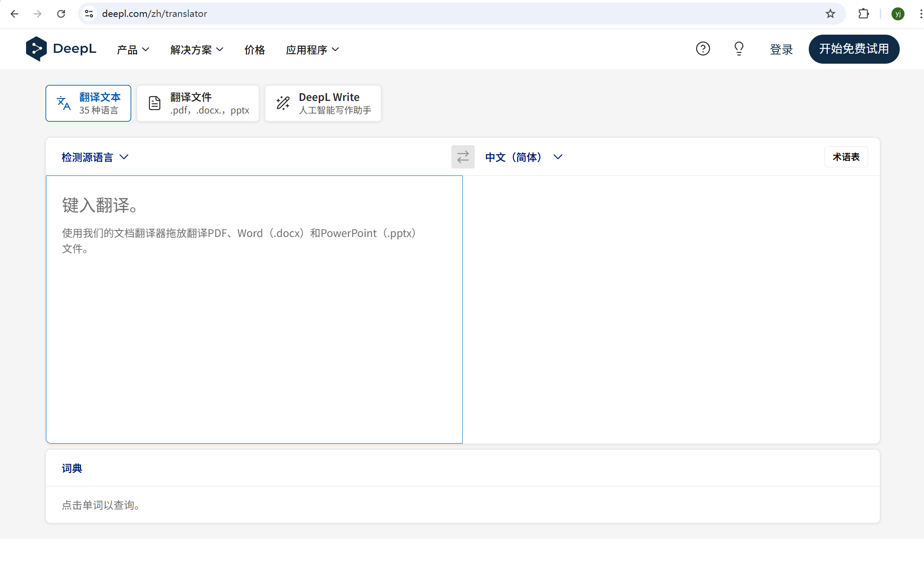Open the 应用程序 apps menu

pos(312,49)
